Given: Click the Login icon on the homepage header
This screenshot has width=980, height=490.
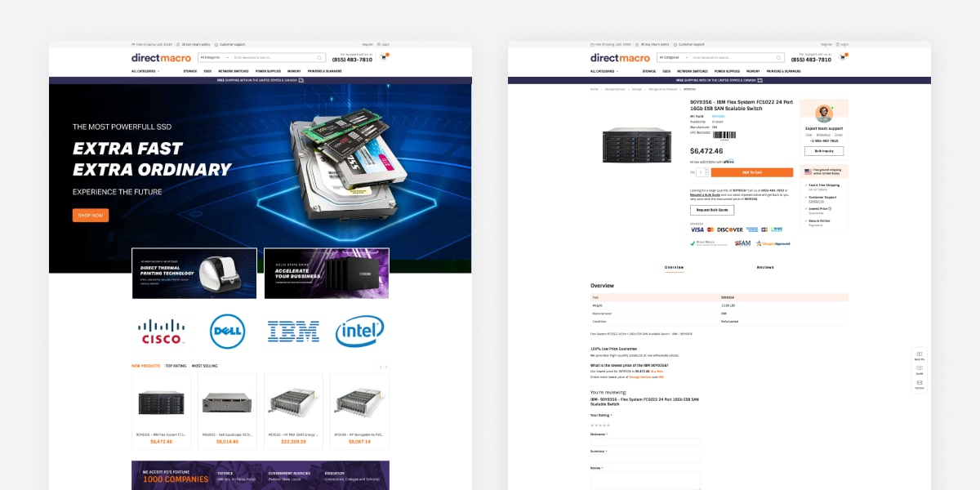Looking at the screenshot, I should point(380,44).
